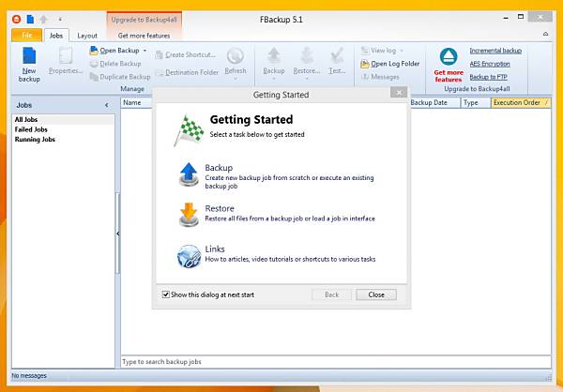Sort by the Execution Order column header
The height and width of the screenshot is (392, 563).
521,102
